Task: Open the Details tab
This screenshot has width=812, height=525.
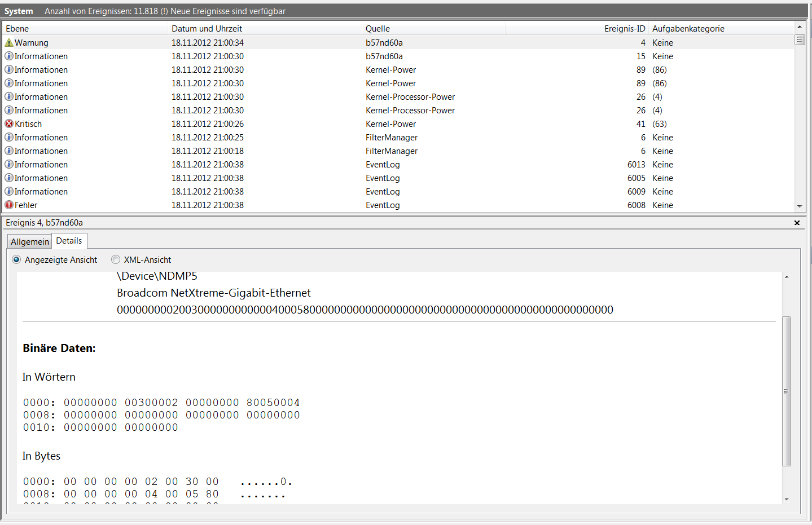Action: click(69, 241)
